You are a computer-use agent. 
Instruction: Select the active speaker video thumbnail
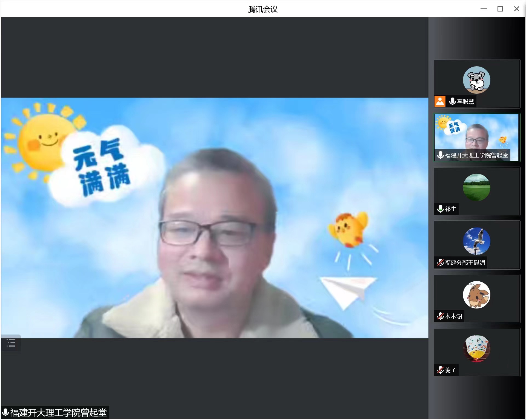[x=476, y=134]
